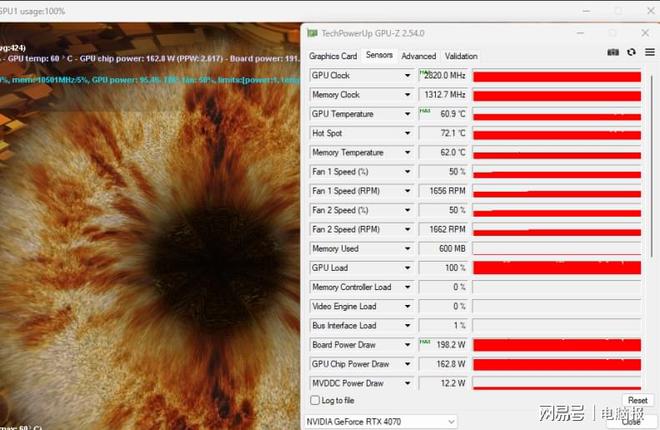
Task: Click the Board Power Draw value 198.2 W
Action: [x=443, y=345]
